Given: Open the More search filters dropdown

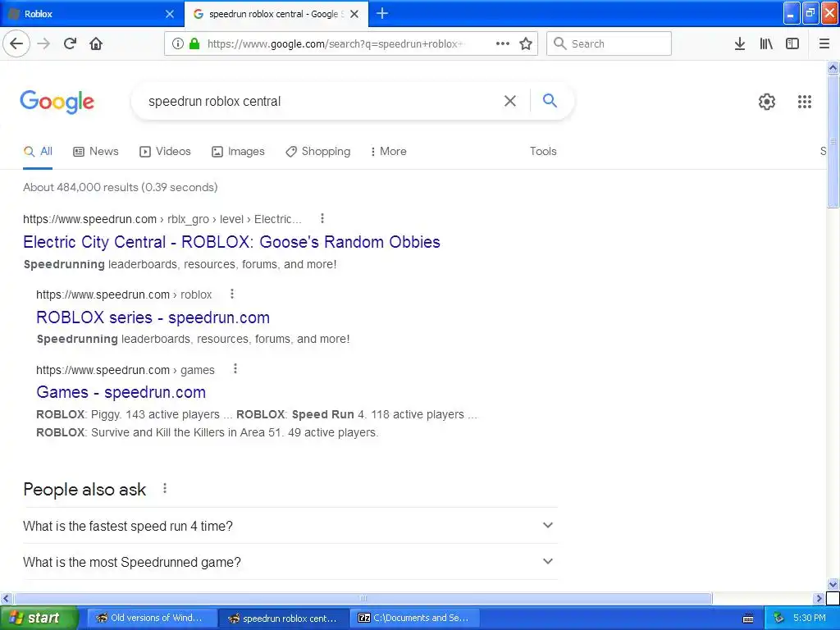Looking at the screenshot, I should coord(389,152).
